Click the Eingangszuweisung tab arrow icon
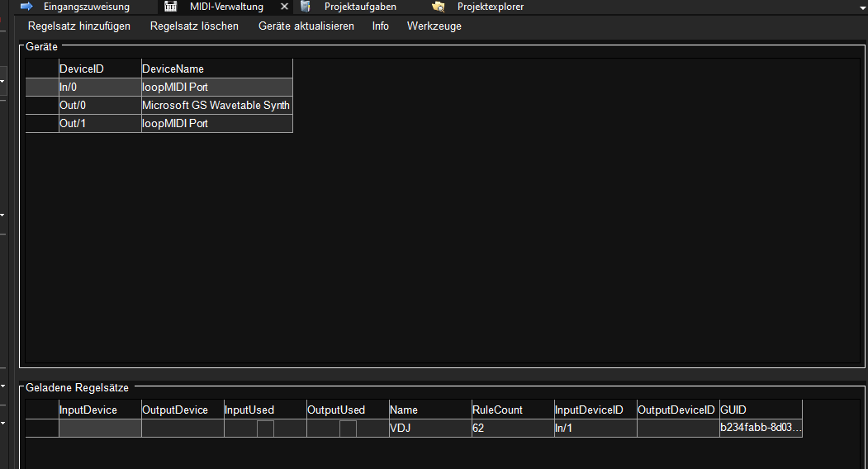This screenshot has height=469, width=868. point(26,7)
